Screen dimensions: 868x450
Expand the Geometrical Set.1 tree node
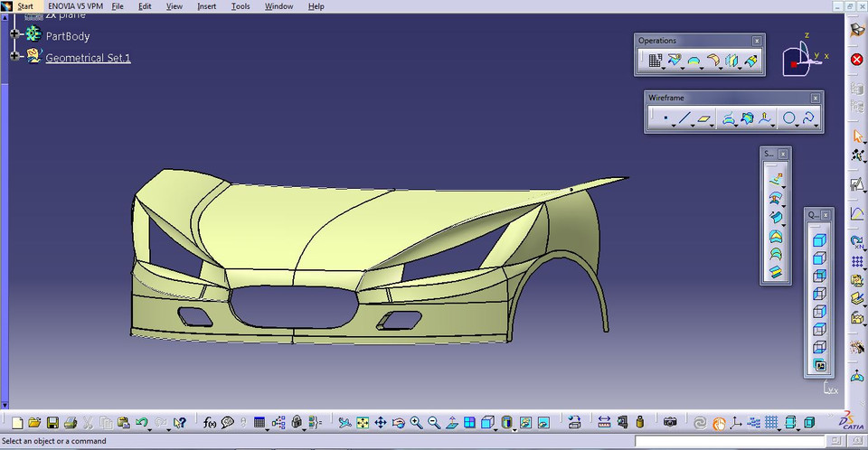tap(15, 56)
